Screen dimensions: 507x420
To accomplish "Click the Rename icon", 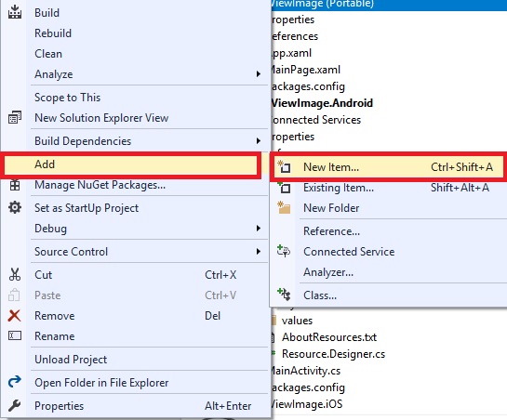I will pos(15,336).
